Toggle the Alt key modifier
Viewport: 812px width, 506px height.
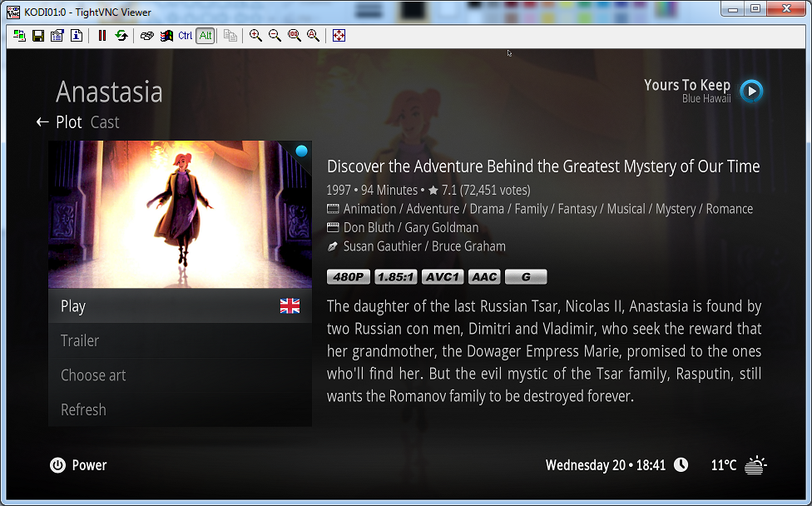click(205, 36)
